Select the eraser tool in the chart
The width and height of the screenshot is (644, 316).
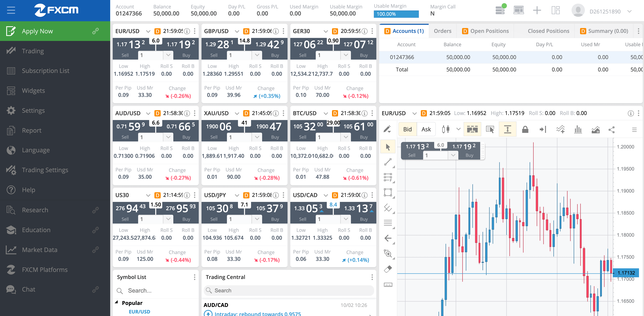388,269
